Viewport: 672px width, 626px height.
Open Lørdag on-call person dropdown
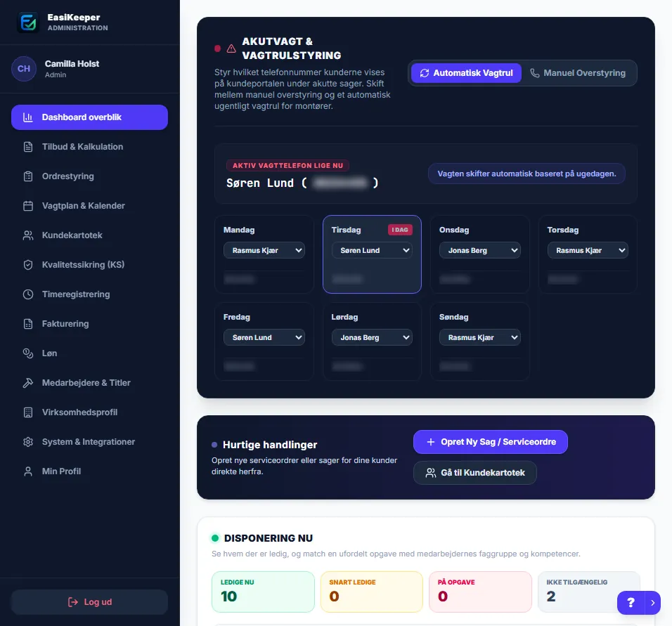(372, 338)
